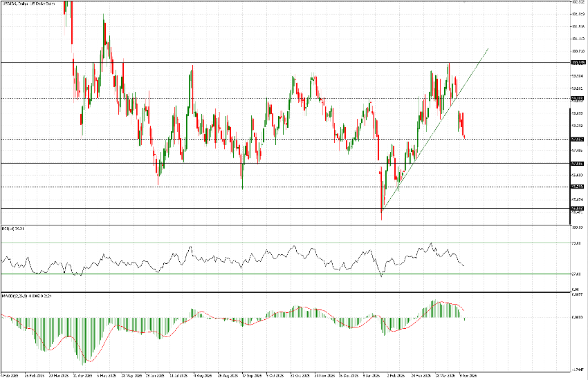Select the green horizontal level in RSI panel
Screen dimensions: 588x380
[208, 274]
